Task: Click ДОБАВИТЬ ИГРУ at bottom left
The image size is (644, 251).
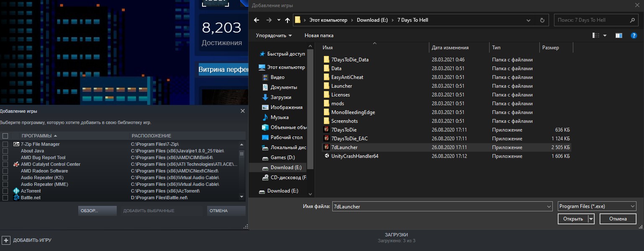Action: [x=32, y=241]
